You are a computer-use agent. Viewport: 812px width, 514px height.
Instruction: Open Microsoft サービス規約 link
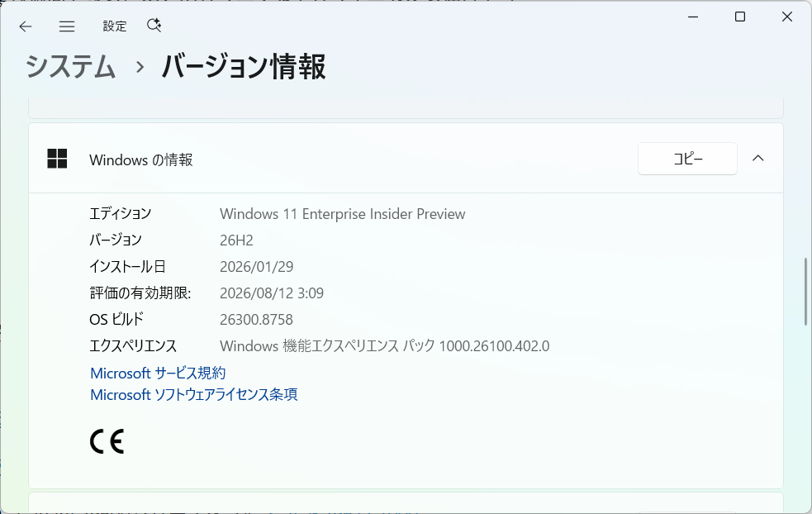pos(158,373)
